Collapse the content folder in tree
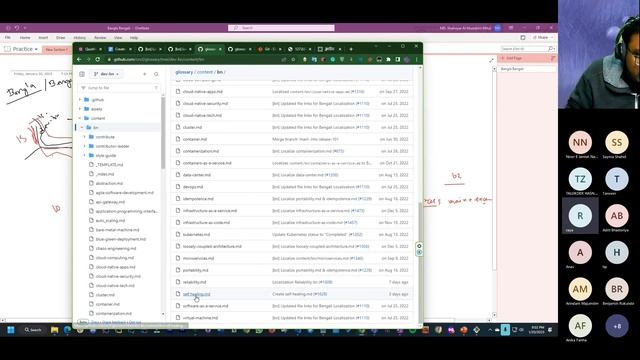Viewport: 640px width, 360px height. (x=80, y=118)
